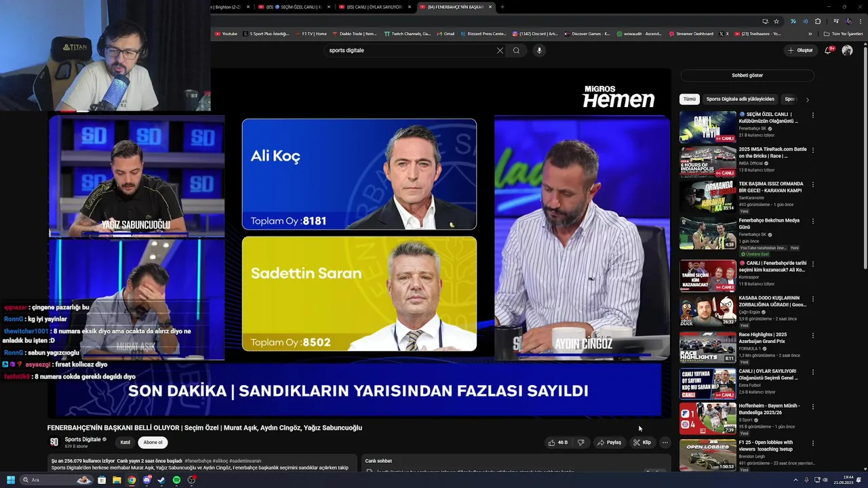Open options for SEÇİM ÖZEL CANLI video
The width and height of the screenshot is (868, 488).
click(812, 115)
